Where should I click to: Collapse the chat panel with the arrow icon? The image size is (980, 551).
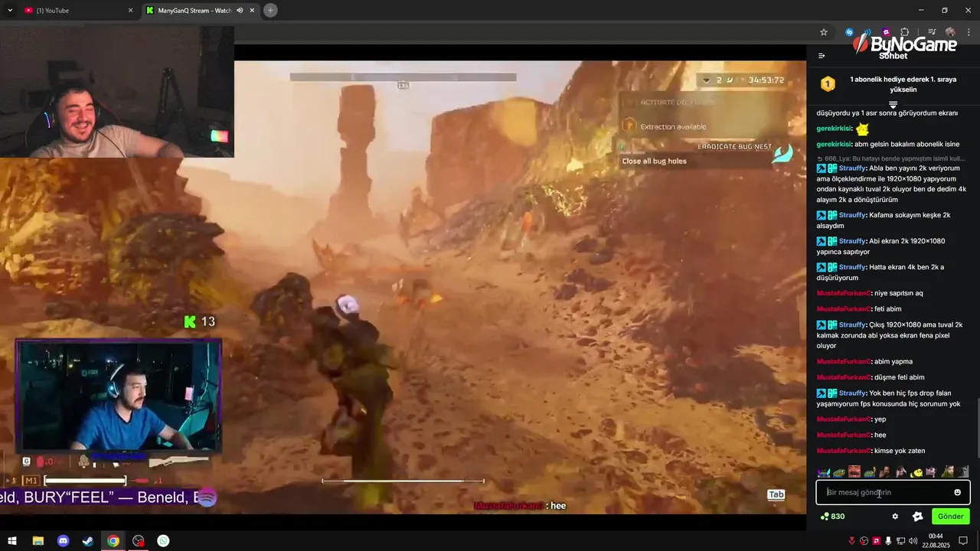[x=822, y=55]
